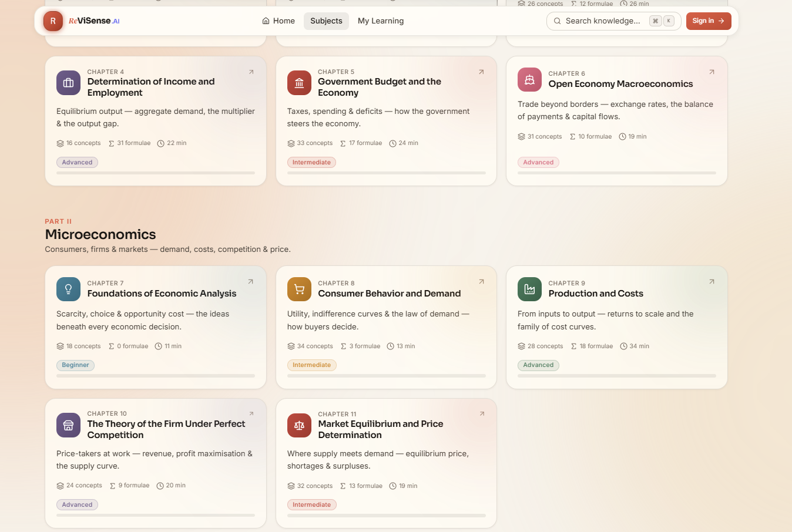The image size is (792, 532).
Task: Open Chapter 6 via its arrow icon
Action: click(712, 72)
